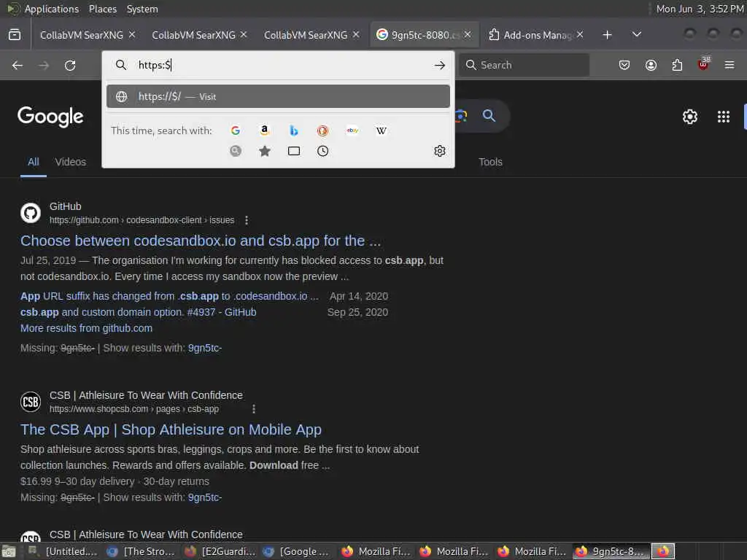Open Google apps grid

(723, 117)
